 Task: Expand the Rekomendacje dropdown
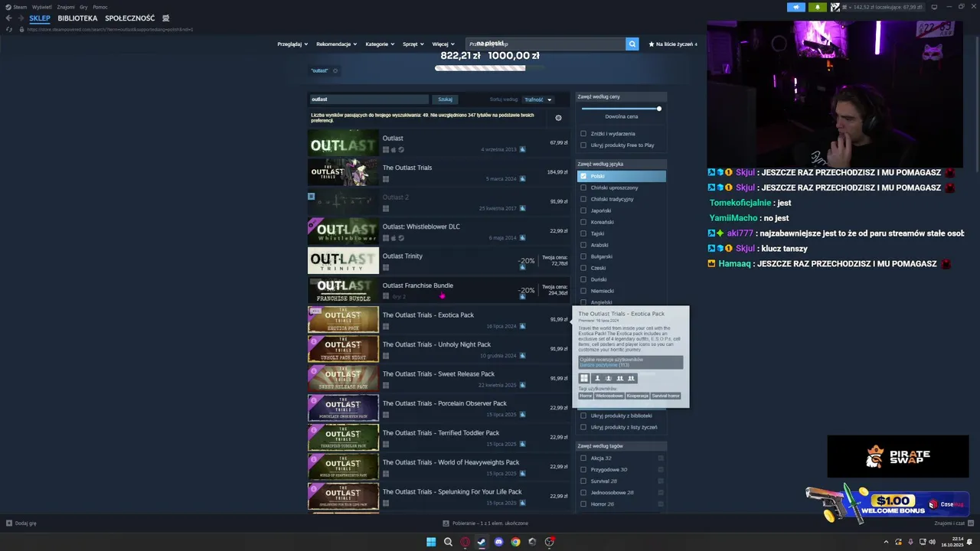tap(336, 44)
